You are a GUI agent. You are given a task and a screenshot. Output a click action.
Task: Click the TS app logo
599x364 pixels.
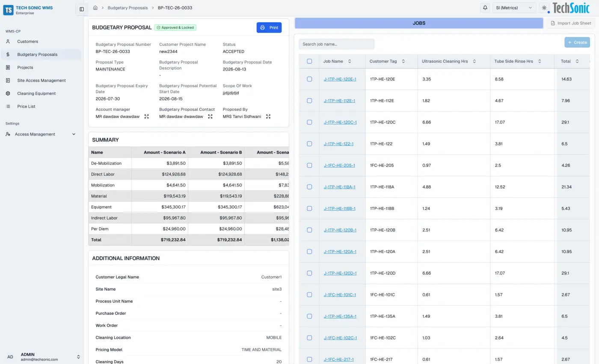pos(8,10)
